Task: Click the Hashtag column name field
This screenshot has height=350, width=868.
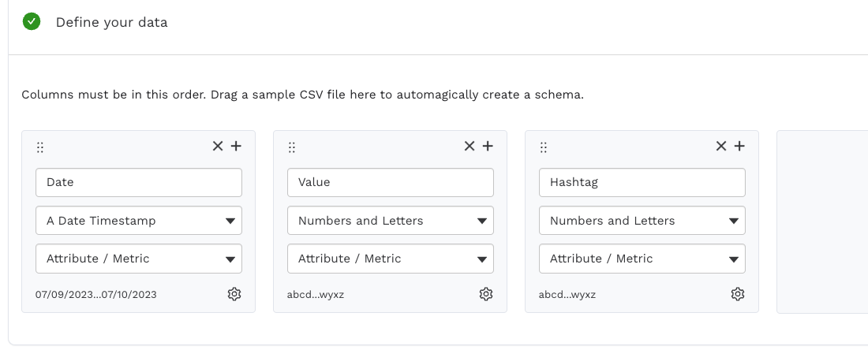Action: (x=642, y=182)
